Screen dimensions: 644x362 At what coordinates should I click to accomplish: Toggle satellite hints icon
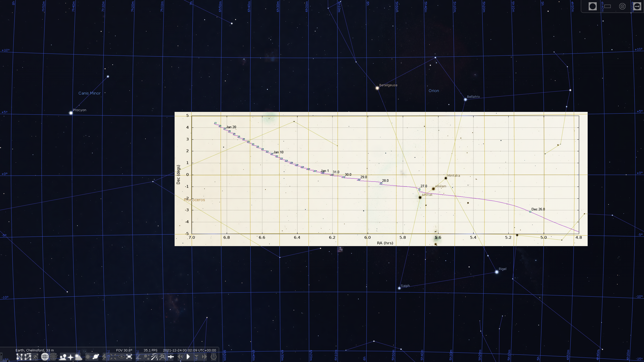[171, 357]
